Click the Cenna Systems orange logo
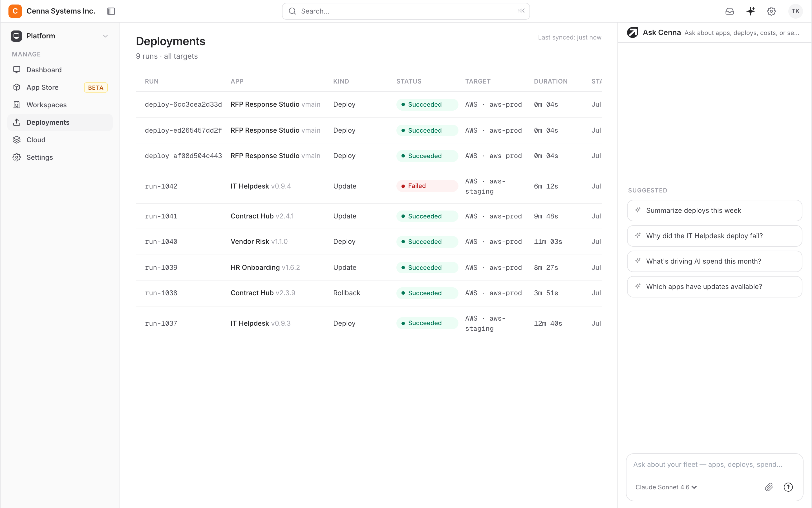 click(15, 11)
